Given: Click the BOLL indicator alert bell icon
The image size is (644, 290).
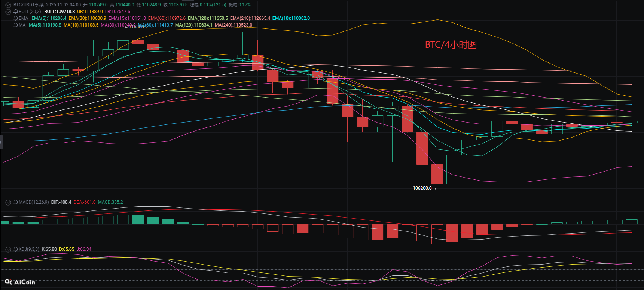Looking at the screenshot, I should pos(16,12).
